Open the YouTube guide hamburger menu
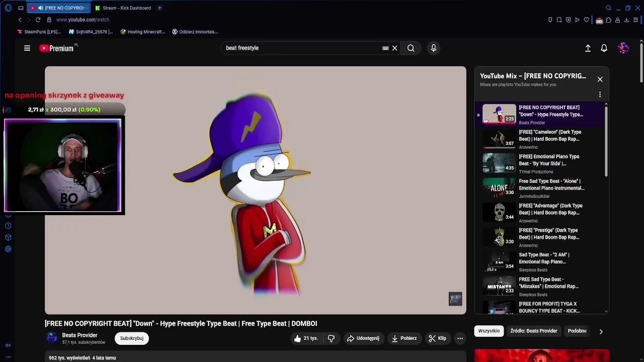 pyautogui.click(x=27, y=48)
